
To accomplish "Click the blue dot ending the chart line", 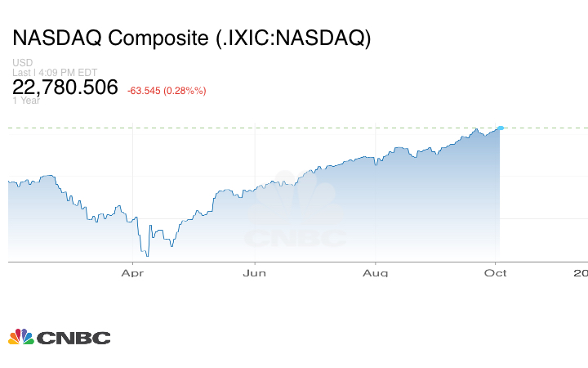I will pos(501,128).
